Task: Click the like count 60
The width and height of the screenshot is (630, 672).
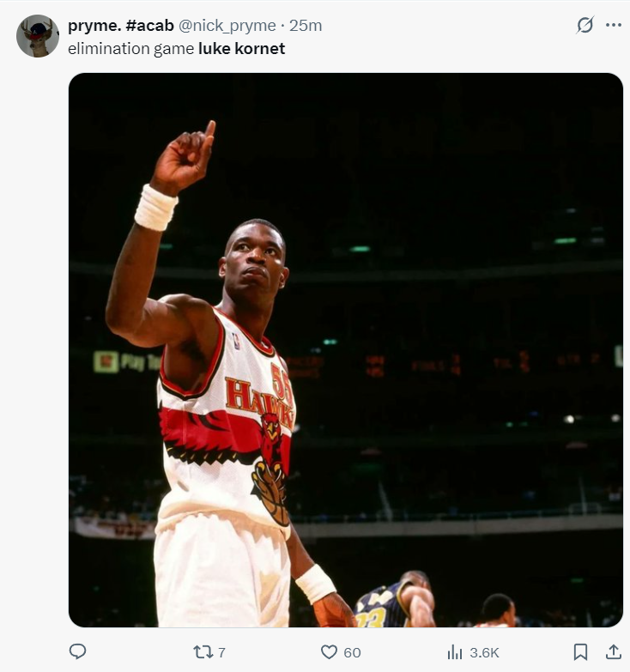Action: (352, 652)
